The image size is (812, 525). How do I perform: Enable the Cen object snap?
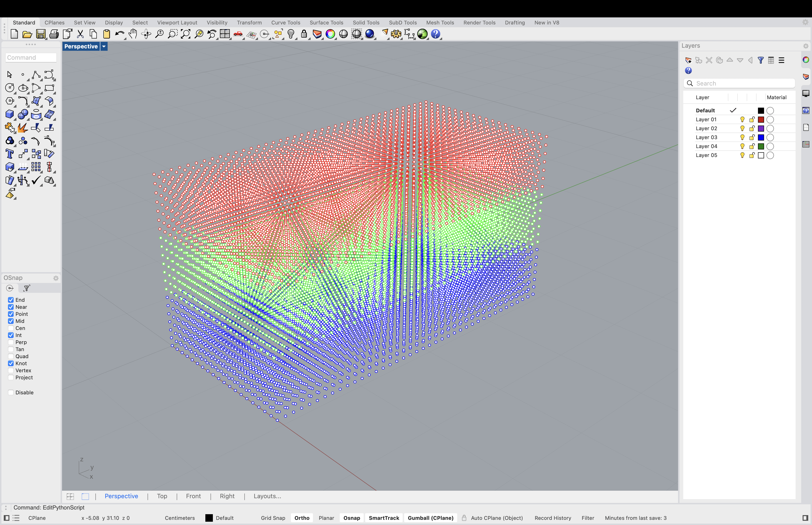pyautogui.click(x=11, y=328)
